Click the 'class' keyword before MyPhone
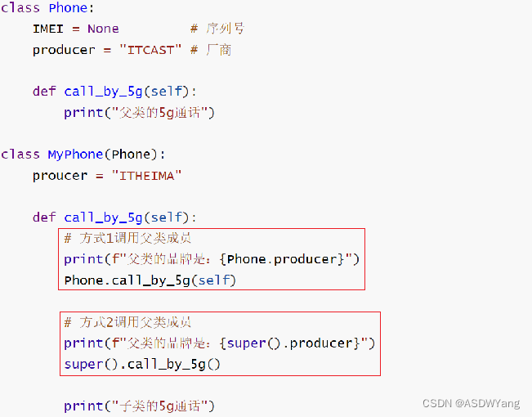532x417 pixels. (x=20, y=154)
